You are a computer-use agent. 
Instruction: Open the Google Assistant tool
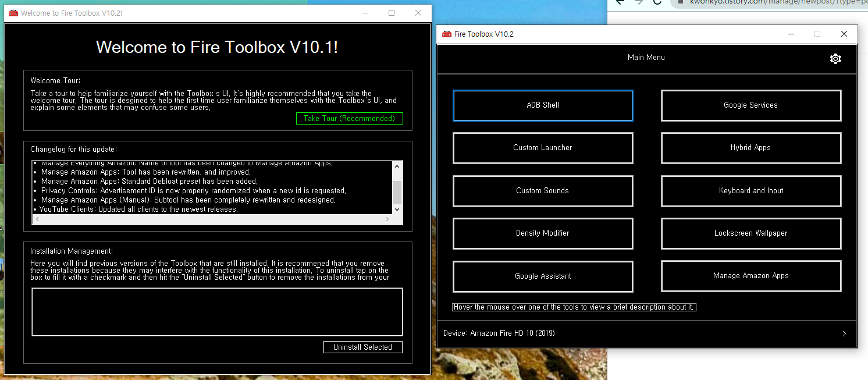[x=543, y=276]
